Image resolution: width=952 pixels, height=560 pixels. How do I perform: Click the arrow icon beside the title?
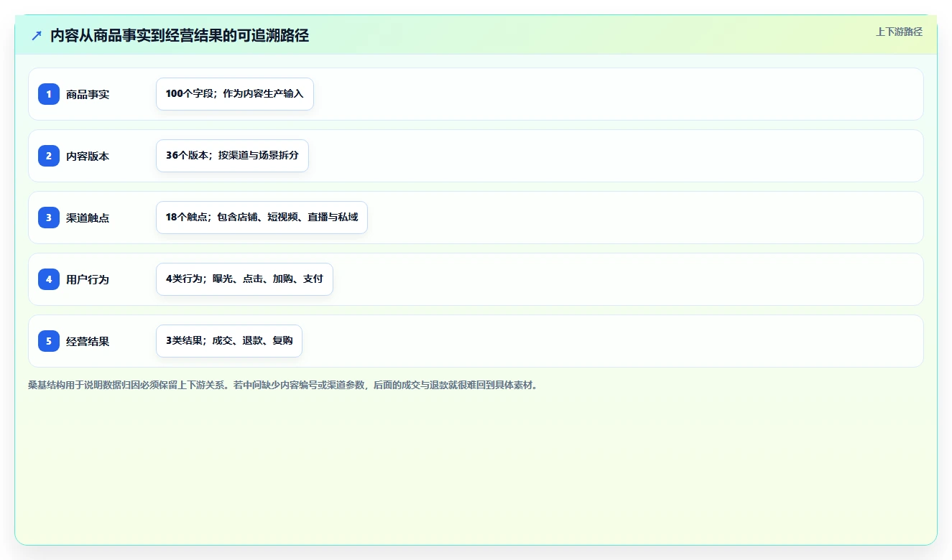coord(37,35)
